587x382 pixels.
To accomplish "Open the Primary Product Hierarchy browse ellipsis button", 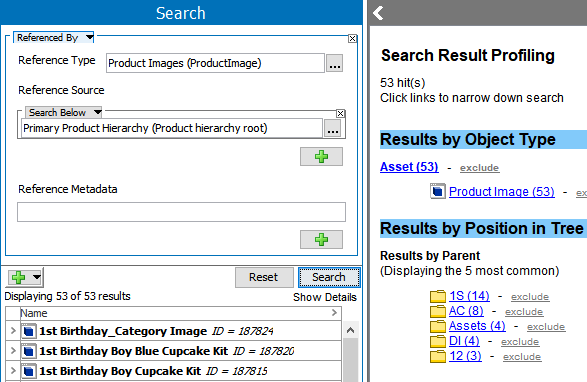I will coord(332,128).
